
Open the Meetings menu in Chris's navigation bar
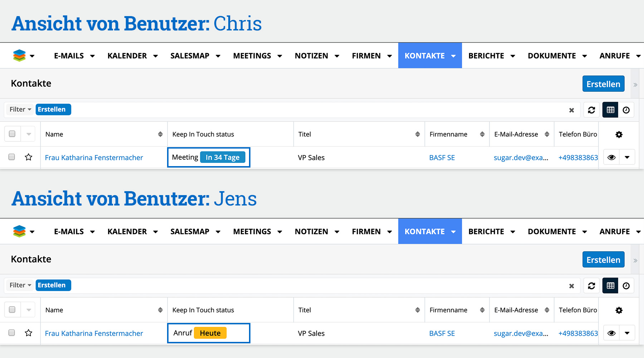(x=252, y=56)
